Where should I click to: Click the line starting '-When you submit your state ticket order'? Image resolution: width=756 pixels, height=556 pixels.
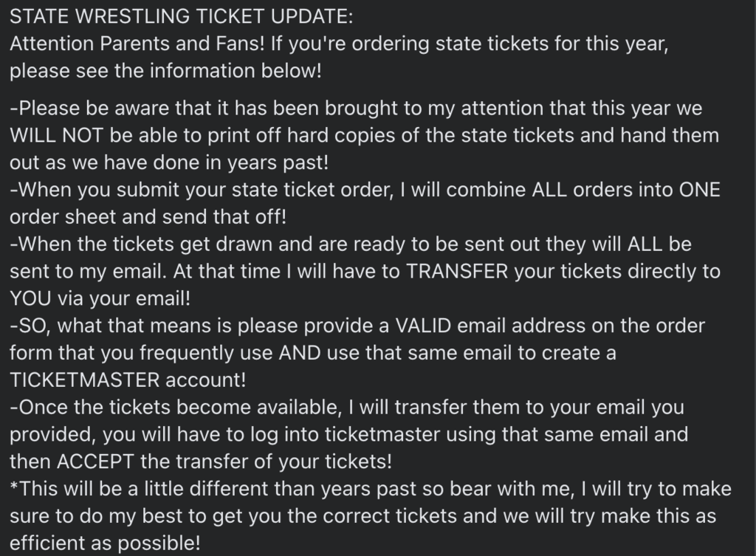[x=365, y=190]
